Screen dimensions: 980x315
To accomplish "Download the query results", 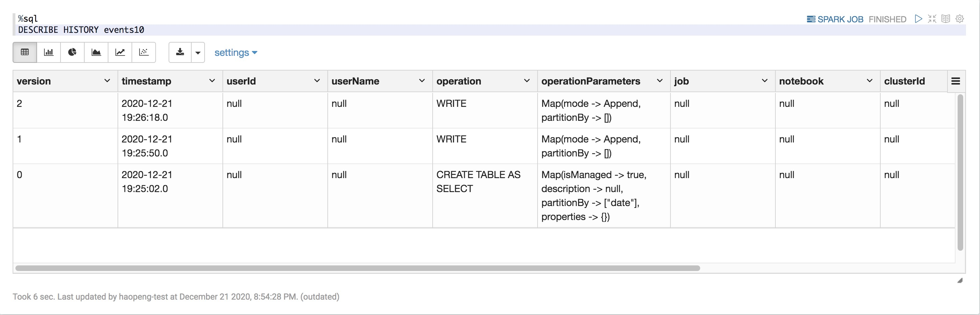I will click(180, 52).
